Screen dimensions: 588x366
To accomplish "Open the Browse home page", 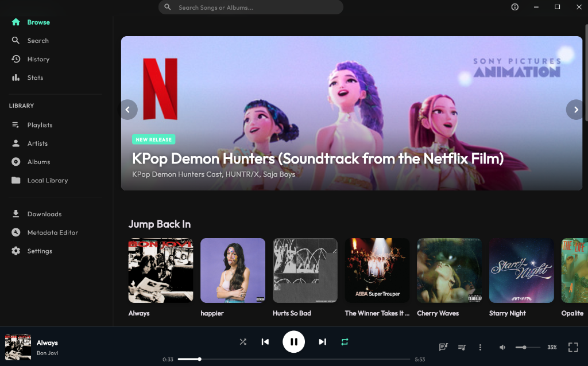I will point(32,22).
